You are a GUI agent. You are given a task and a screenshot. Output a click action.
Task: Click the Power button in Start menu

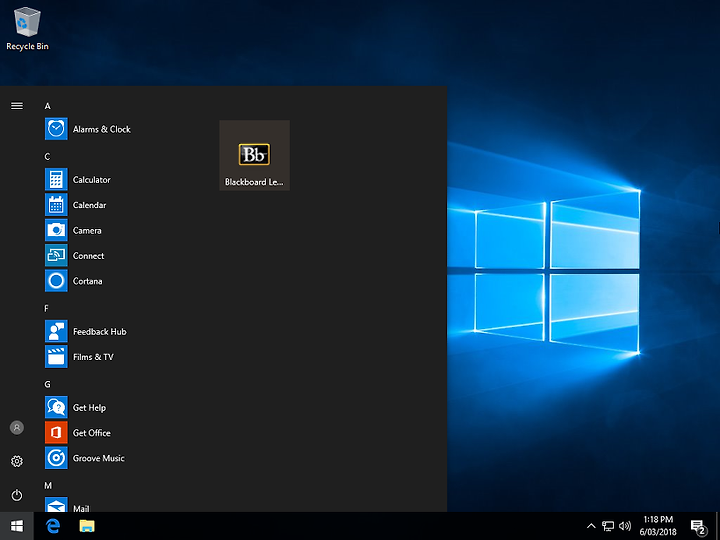point(17,495)
